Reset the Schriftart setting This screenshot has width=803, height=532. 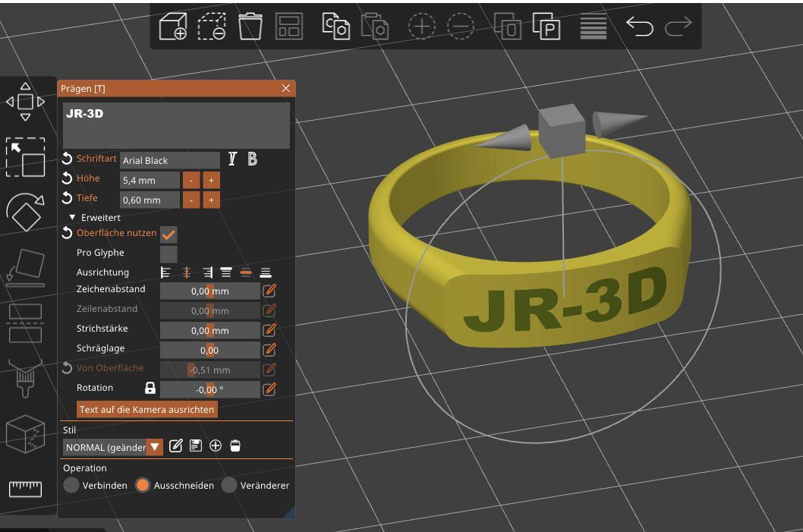click(x=67, y=158)
